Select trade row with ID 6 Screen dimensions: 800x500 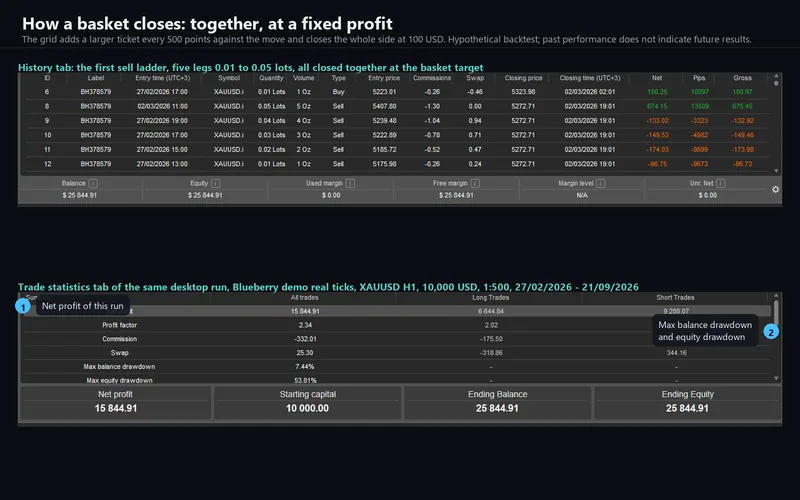(x=398, y=92)
